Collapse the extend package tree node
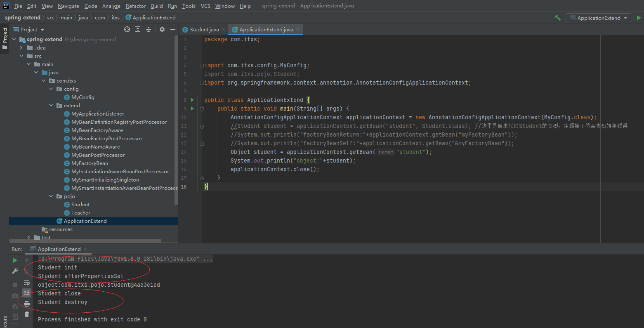 coord(51,106)
